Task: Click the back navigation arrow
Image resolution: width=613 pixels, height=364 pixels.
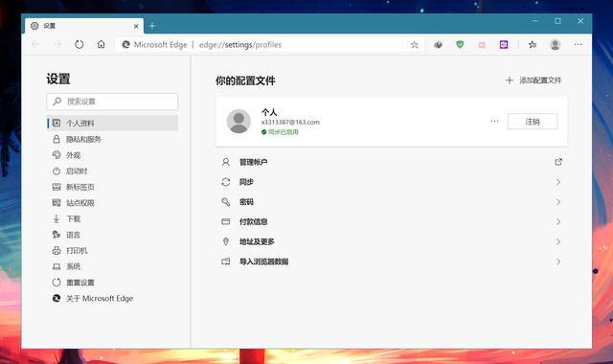Action: (35, 45)
